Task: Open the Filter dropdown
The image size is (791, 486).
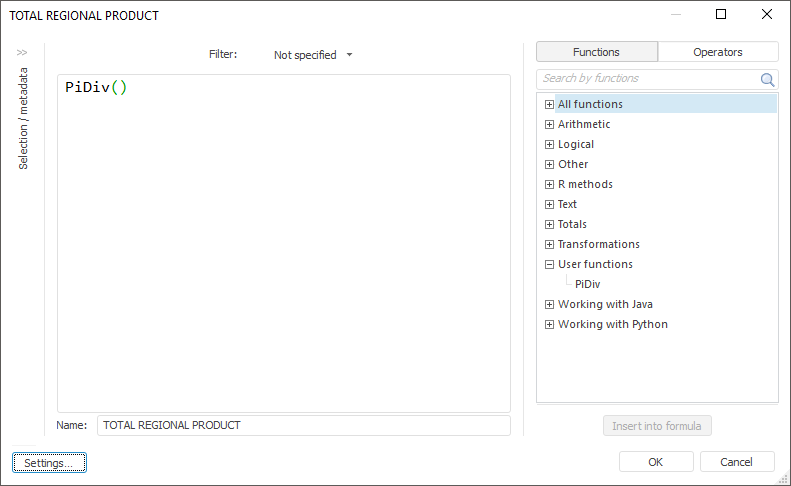Action: click(313, 55)
